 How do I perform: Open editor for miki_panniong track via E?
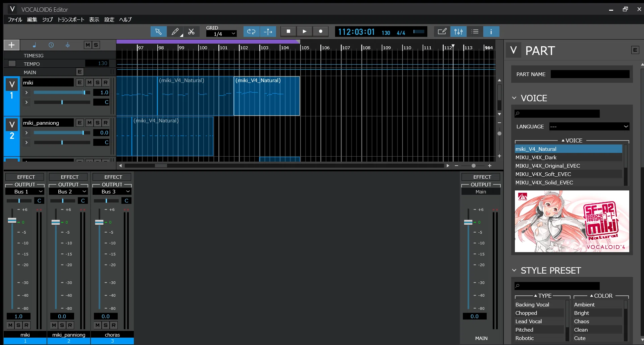[x=79, y=123]
